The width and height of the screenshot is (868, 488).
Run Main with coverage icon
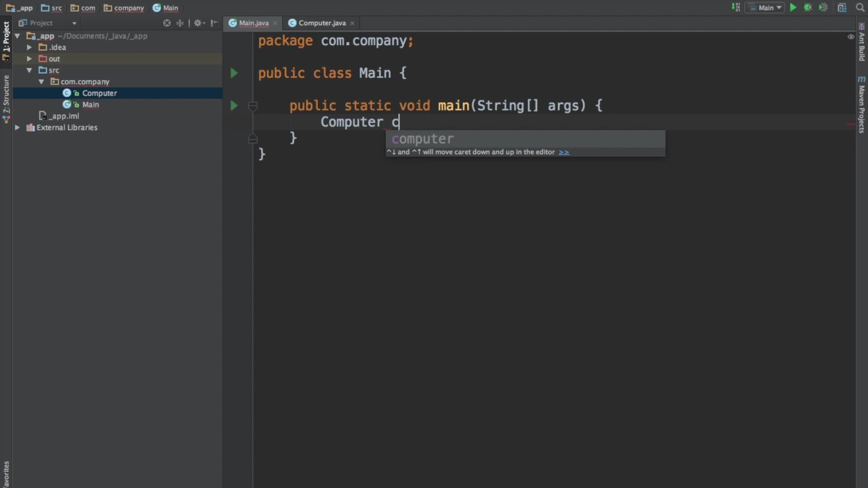pos(823,8)
